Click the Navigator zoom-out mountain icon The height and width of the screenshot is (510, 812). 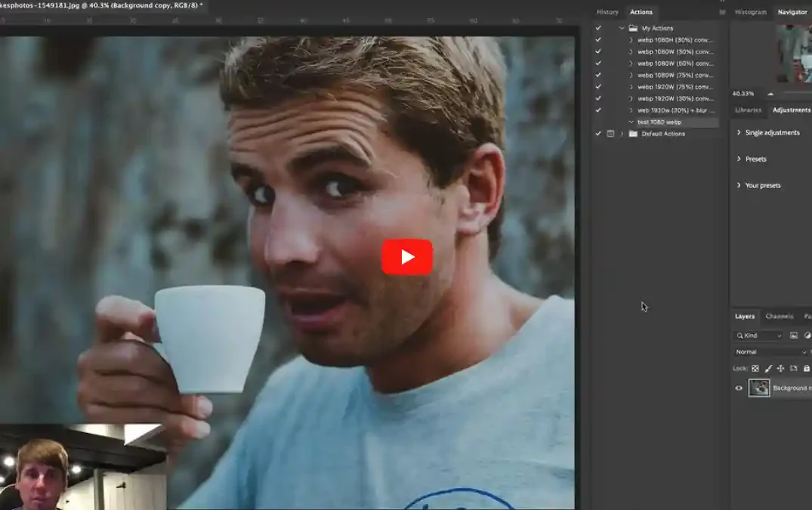(x=770, y=94)
